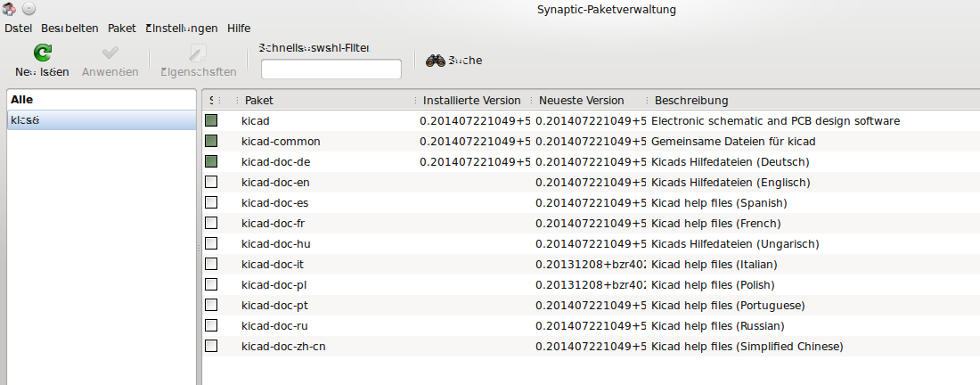Open the Hilfe menu
Screen dimensions: 980x385
tap(239, 29)
